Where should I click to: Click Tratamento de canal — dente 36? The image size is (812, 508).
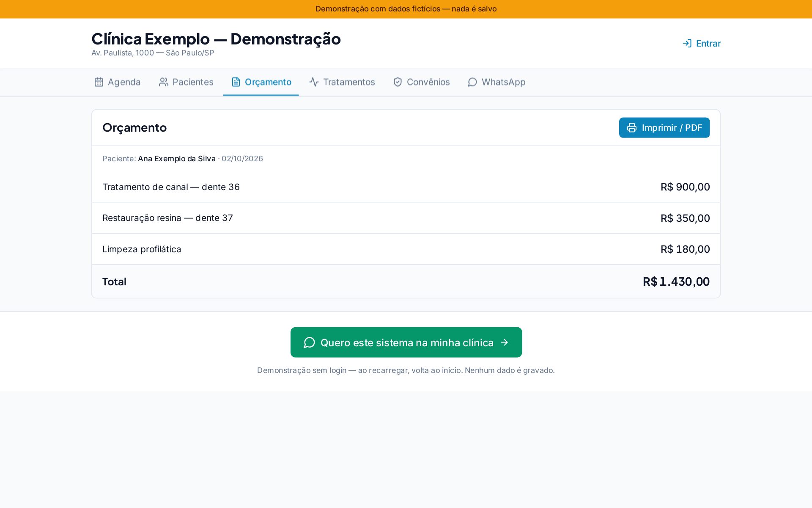tap(171, 187)
